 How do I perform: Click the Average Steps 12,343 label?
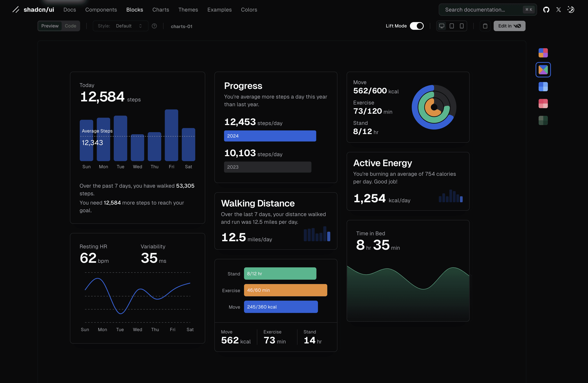coord(97,137)
